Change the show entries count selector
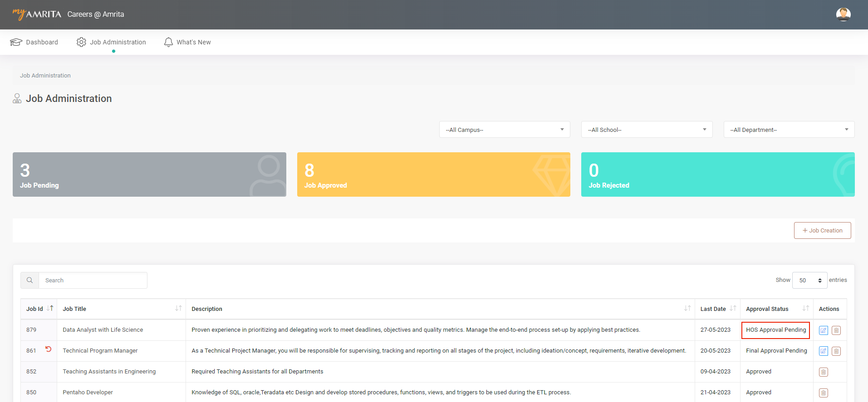This screenshot has height=402, width=868. click(809, 281)
